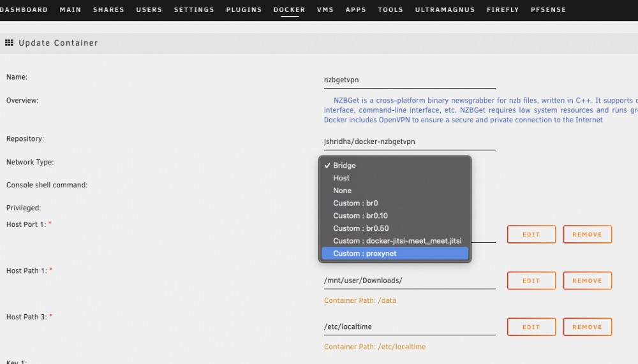638x364 pixels.
Task: Open the Plugins tab
Action: click(x=244, y=10)
